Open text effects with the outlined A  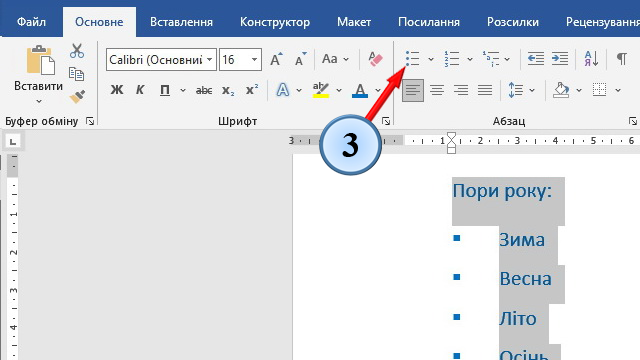282,90
